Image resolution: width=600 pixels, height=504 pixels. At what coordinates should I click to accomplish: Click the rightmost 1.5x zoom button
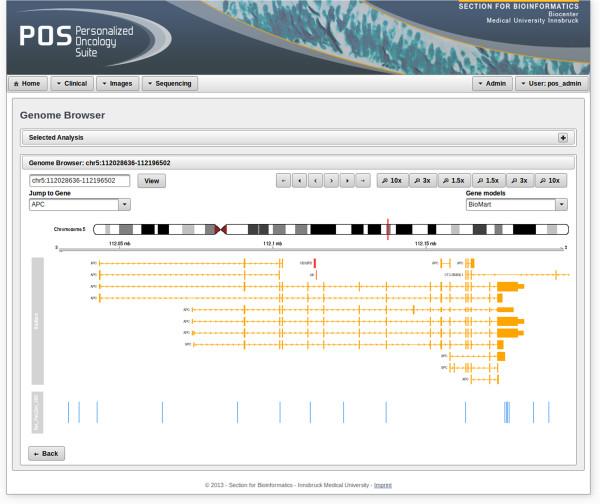coord(487,181)
